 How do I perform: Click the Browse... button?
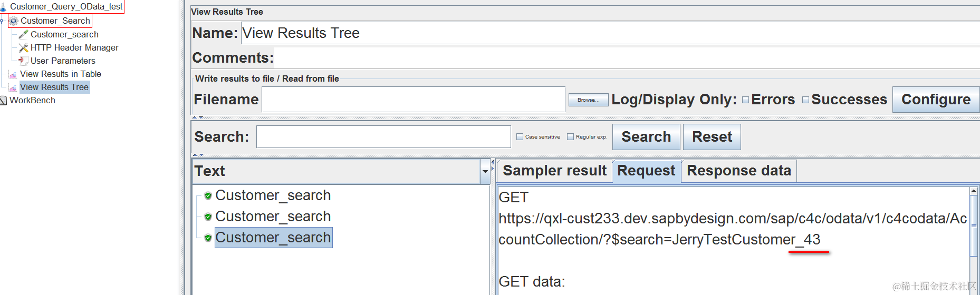pyautogui.click(x=588, y=100)
